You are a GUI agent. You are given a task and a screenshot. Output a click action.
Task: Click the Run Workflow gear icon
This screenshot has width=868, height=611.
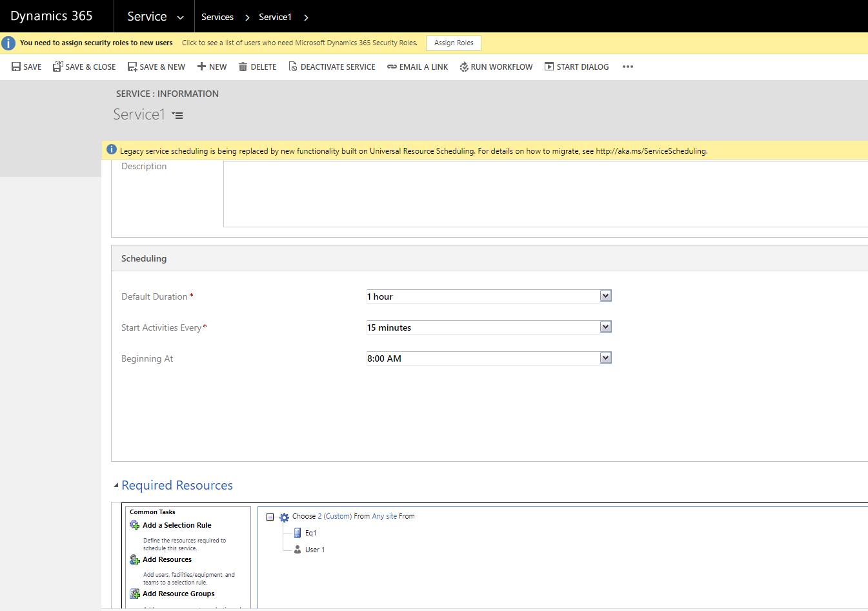tap(464, 67)
